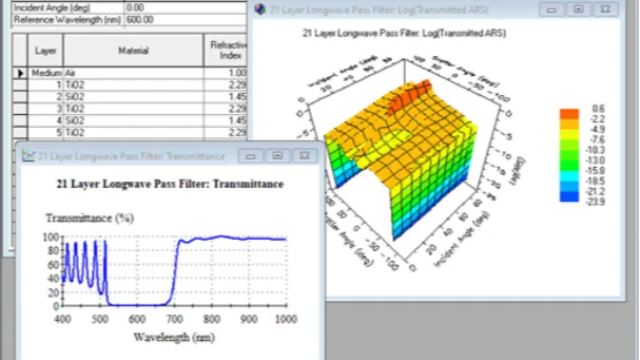Click the Transmittance chart title

tap(170, 184)
